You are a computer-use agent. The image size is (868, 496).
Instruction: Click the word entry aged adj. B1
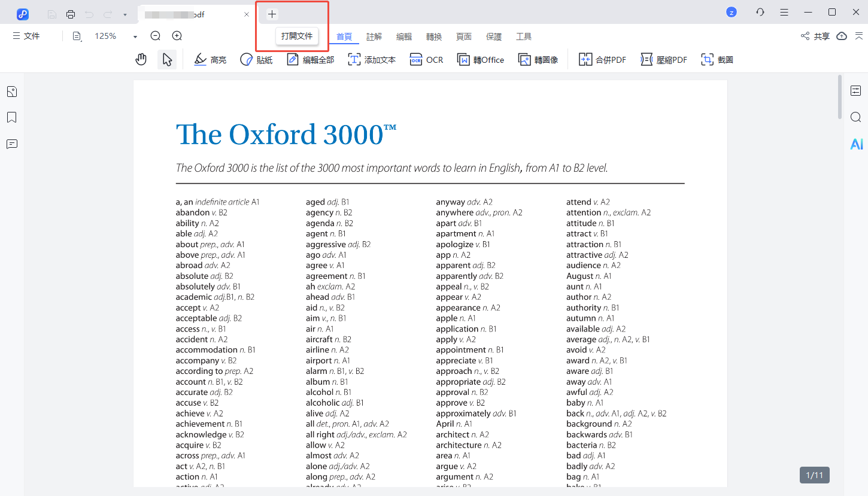[327, 202]
